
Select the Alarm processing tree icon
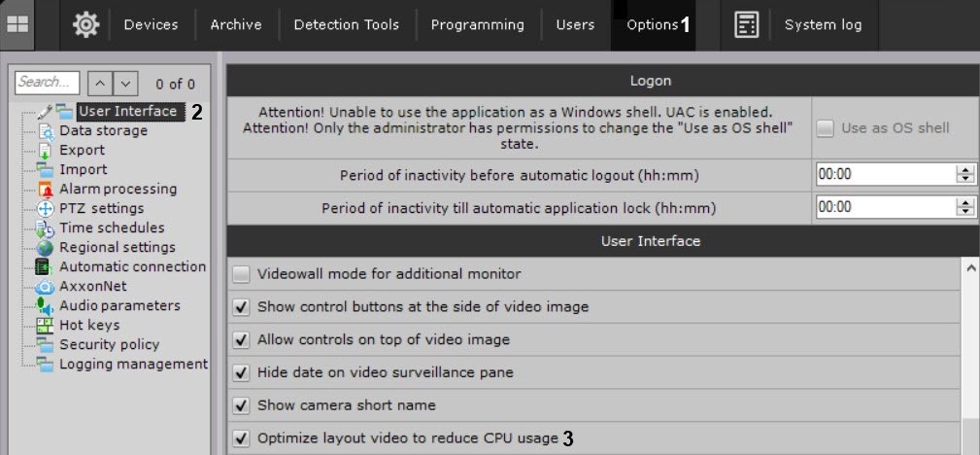click(x=45, y=189)
